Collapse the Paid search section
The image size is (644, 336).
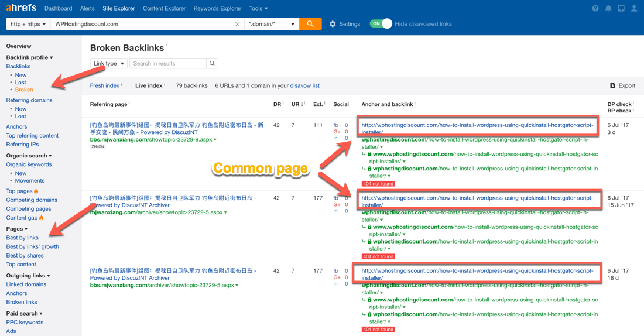(24, 313)
